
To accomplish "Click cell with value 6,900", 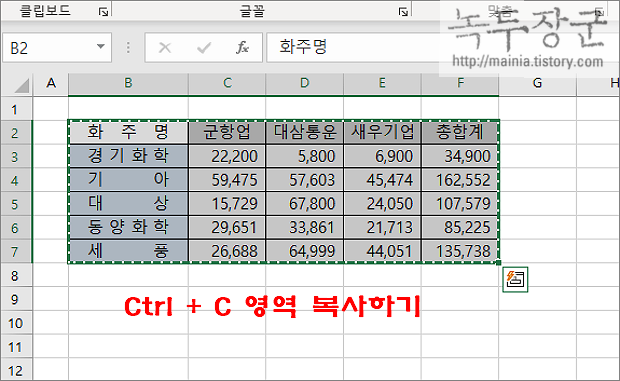I will pyautogui.click(x=382, y=156).
